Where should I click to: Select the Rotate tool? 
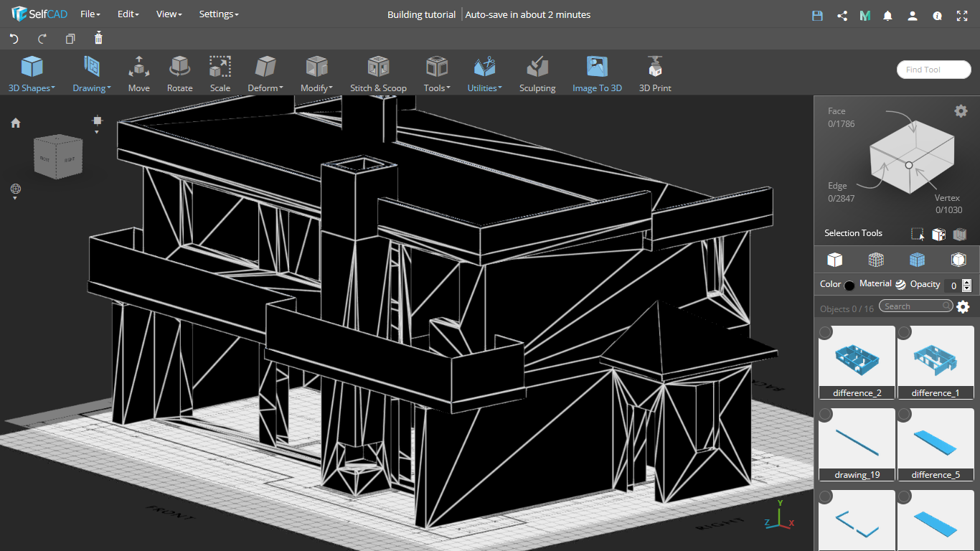tap(179, 74)
